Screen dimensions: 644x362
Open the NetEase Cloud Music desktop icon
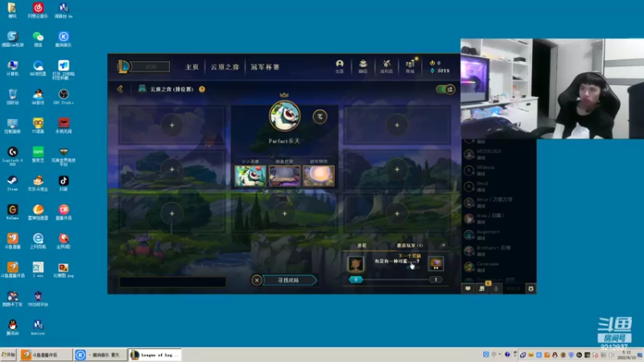[38, 10]
